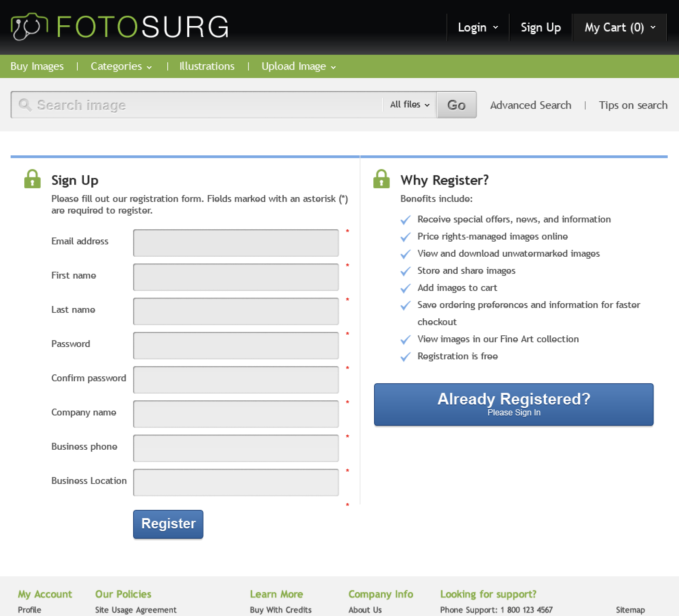The image size is (679, 616).
Task: Open the Tips on search link
Action: click(633, 105)
